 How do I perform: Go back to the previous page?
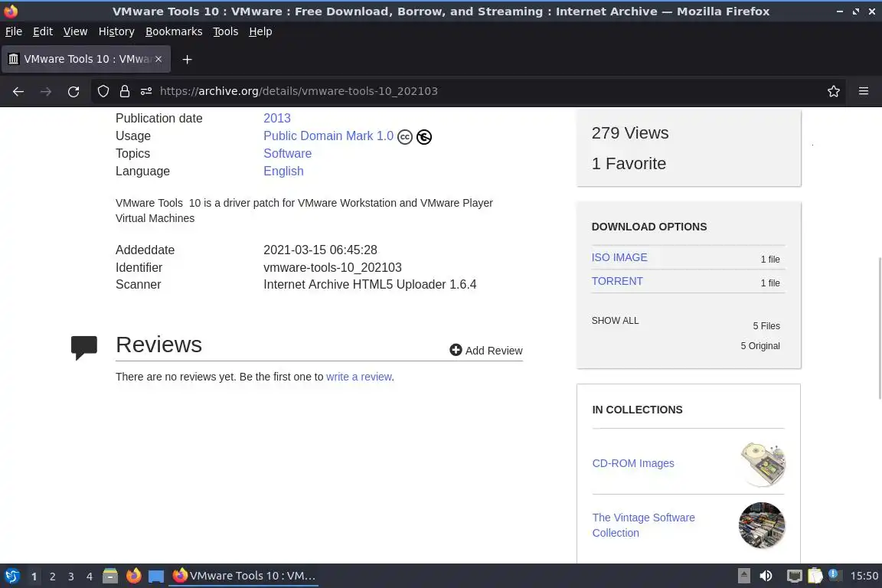coord(18,91)
